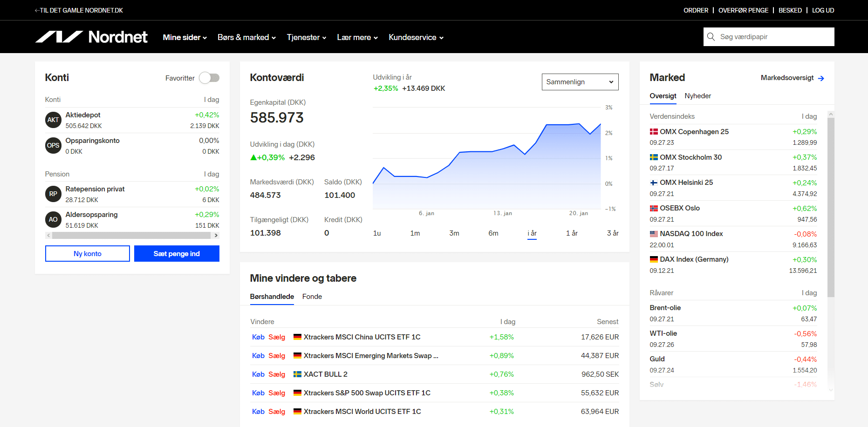The image size is (868, 427).
Task: Click the Nordnet logo
Action: click(91, 37)
